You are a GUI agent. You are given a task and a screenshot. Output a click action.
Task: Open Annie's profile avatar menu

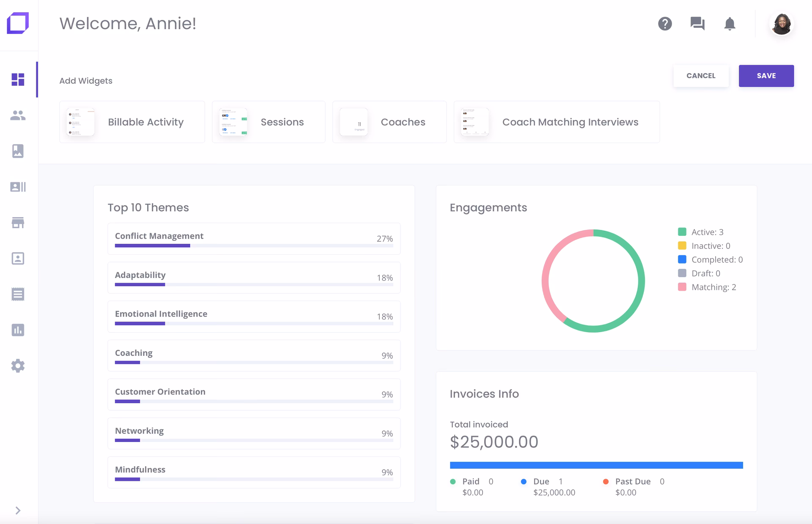point(781,24)
